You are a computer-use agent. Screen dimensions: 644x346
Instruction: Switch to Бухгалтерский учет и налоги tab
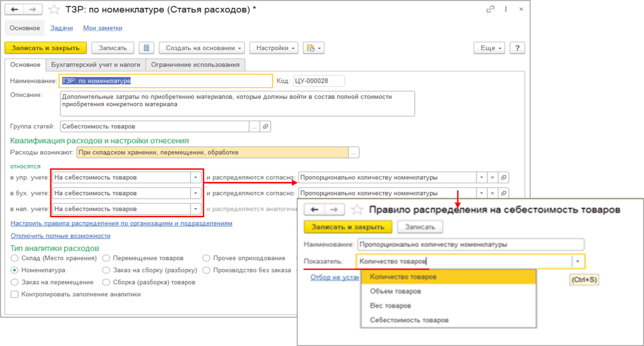coord(96,64)
